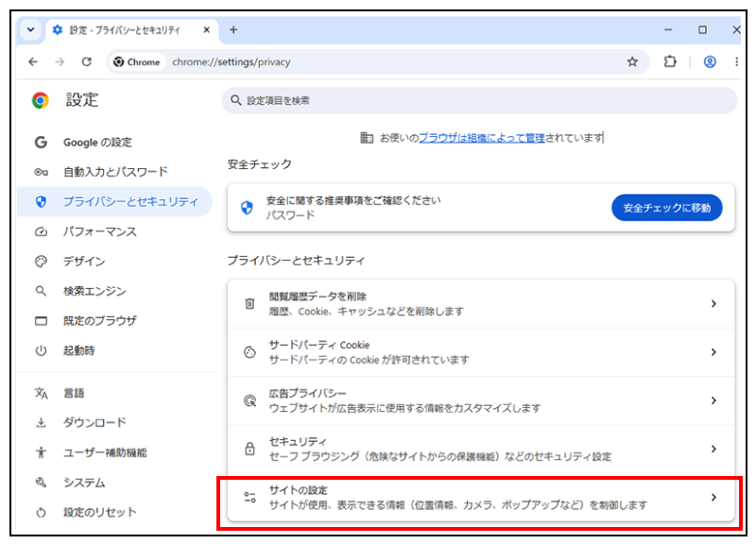The image size is (756, 544).
Task: Click the magnifier icon in settings search
Action: (x=235, y=100)
